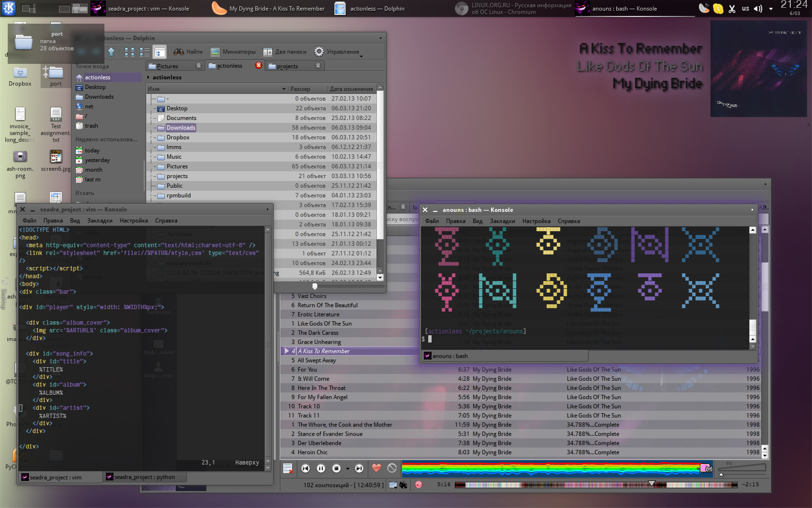
Task: Seek on the rainbow Nyan cat progress bar
Action: coord(557,468)
